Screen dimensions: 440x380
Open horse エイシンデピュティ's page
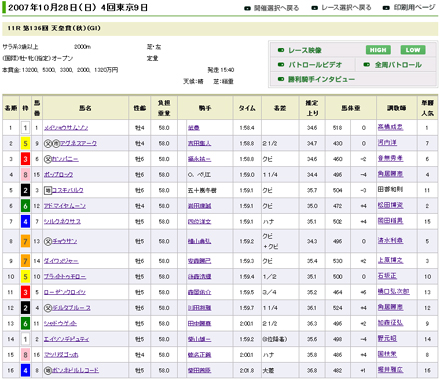(67, 339)
